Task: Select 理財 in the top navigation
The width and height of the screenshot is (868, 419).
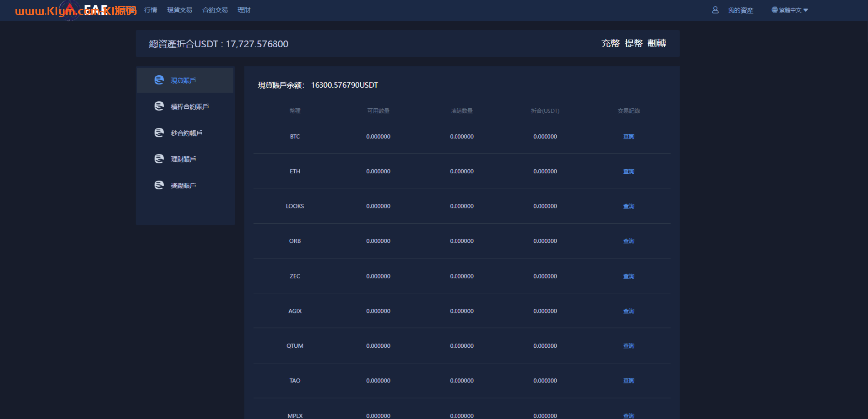Action: 244,10
